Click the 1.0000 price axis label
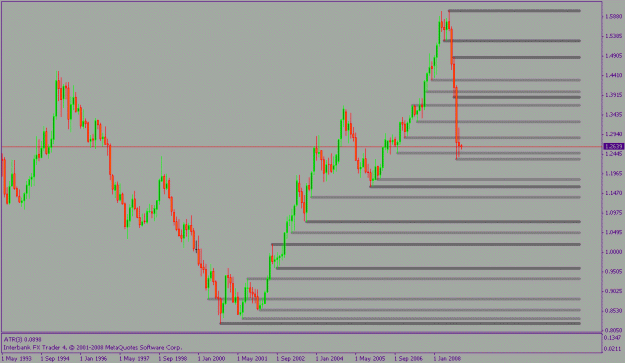Screen dimensions: 625x363 point(614,252)
